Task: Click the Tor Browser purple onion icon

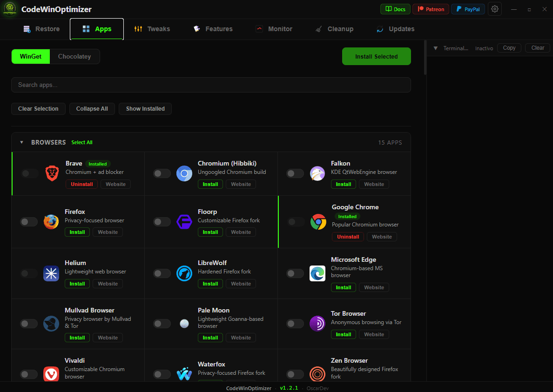Action: click(317, 324)
